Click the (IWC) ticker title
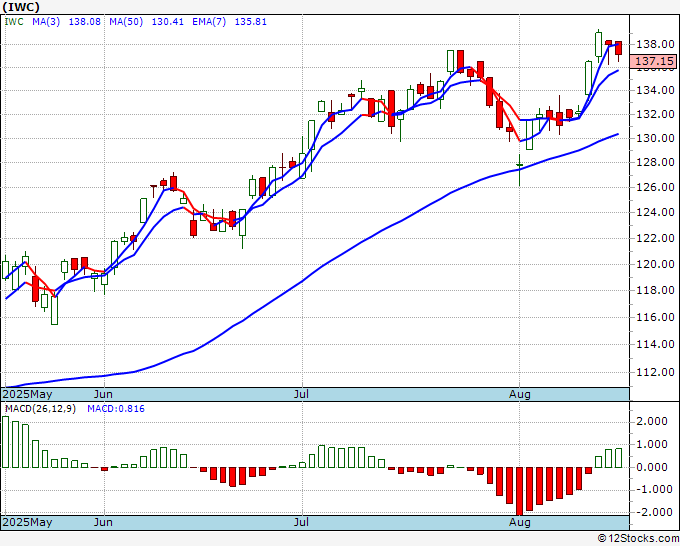Image resolution: width=680 pixels, height=546 pixels. tap(21, 7)
